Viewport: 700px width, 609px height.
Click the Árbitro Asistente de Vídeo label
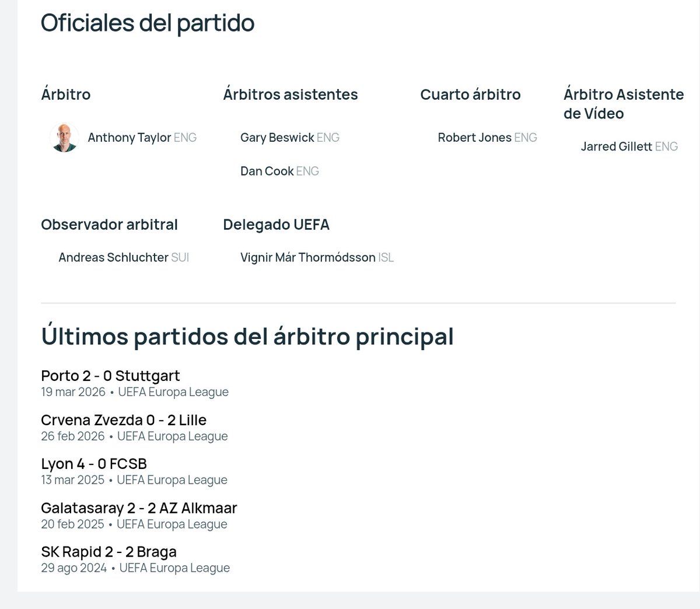pos(624,104)
